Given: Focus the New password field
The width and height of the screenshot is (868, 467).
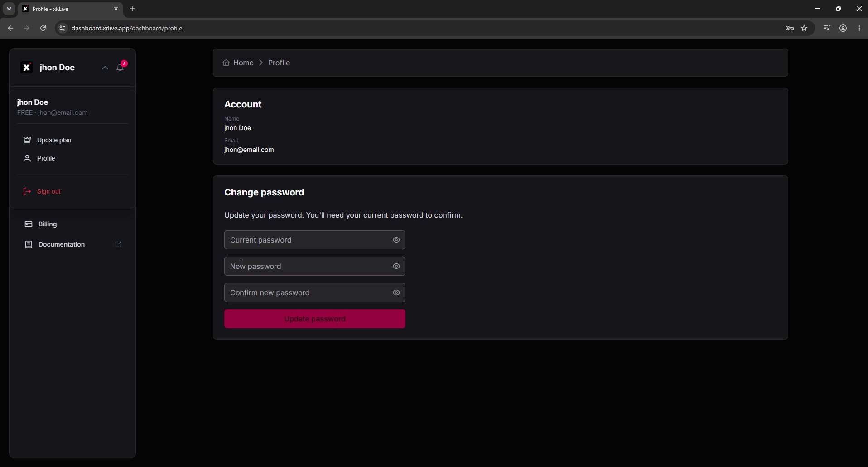Looking at the screenshot, I should coord(314,266).
